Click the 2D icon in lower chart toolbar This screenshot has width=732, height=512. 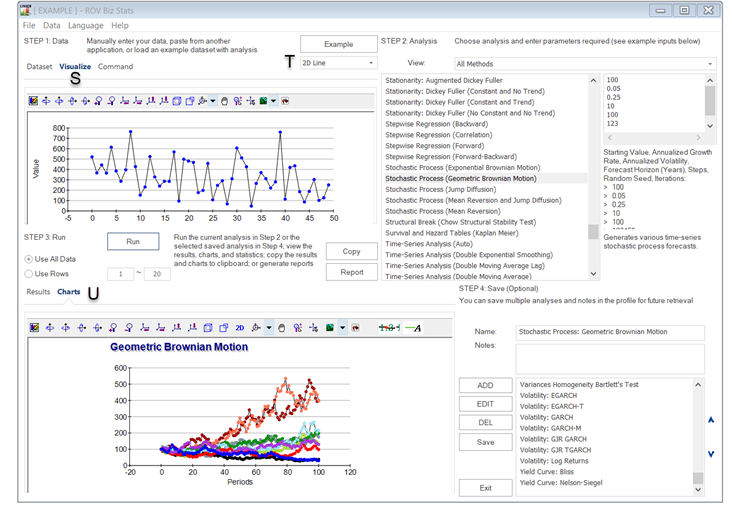[240, 327]
